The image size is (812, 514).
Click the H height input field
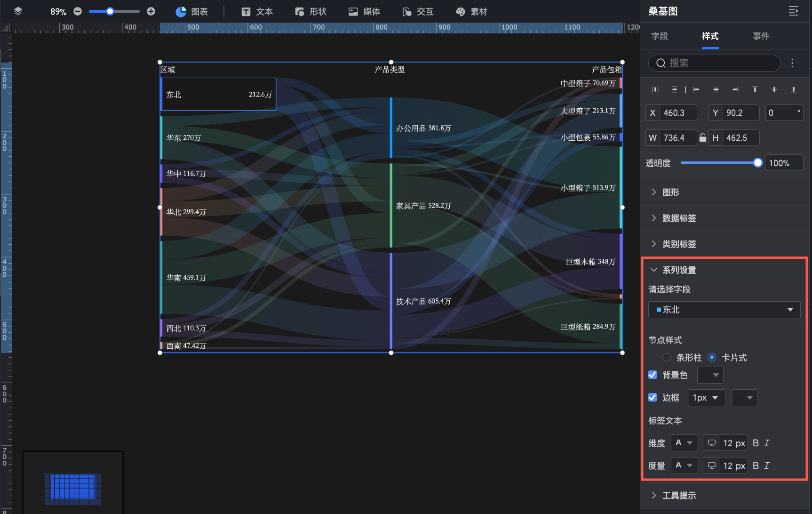click(741, 137)
